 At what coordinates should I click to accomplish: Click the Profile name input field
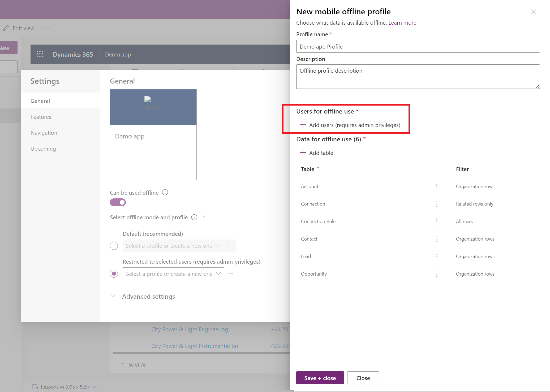tap(417, 46)
